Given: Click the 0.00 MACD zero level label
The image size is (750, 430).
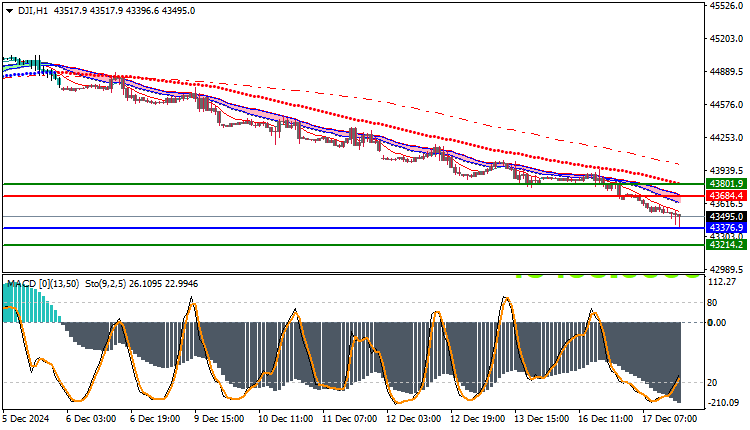Looking at the screenshot, I should coord(717,323).
